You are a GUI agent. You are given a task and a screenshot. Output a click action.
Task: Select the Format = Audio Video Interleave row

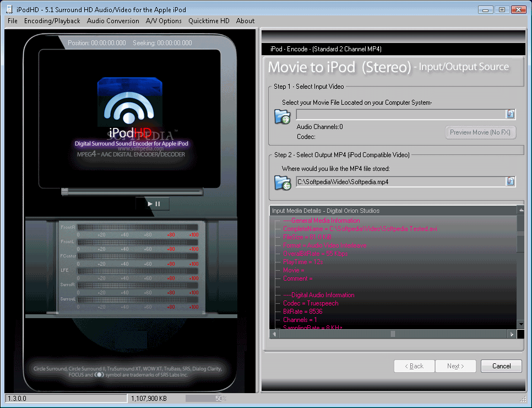[x=325, y=245]
